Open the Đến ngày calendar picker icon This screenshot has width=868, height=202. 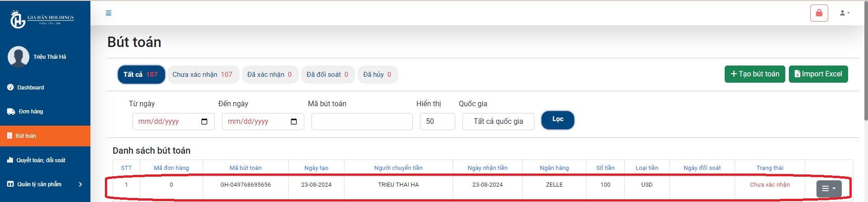pos(294,122)
